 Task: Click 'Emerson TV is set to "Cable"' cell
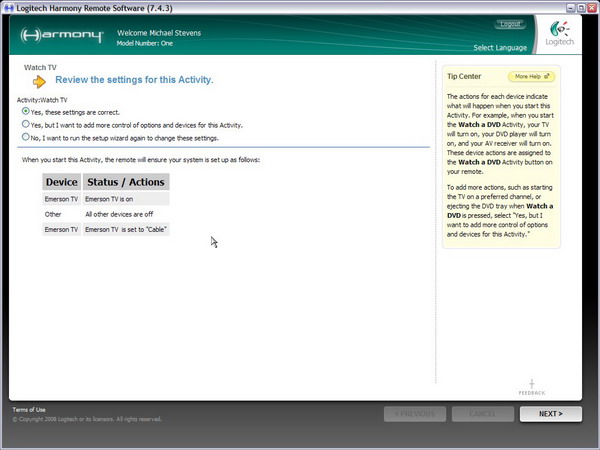pyautogui.click(x=126, y=230)
